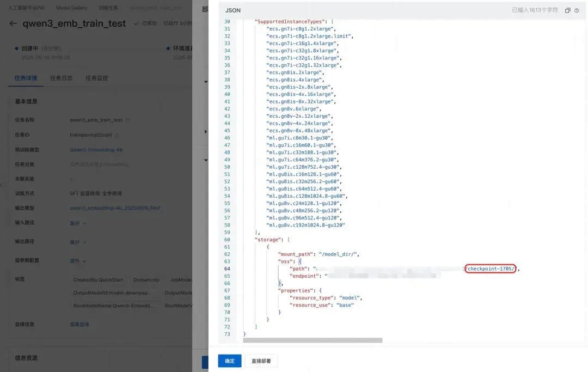The image size is (588, 372).
Task: Open the Qwen3-Embedding-4B pretrained model link
Action: 96,150
